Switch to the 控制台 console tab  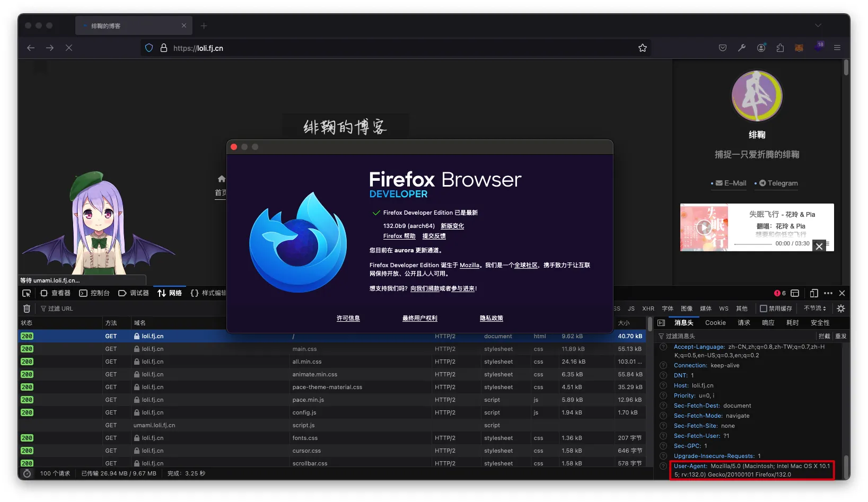pos(94,293)
